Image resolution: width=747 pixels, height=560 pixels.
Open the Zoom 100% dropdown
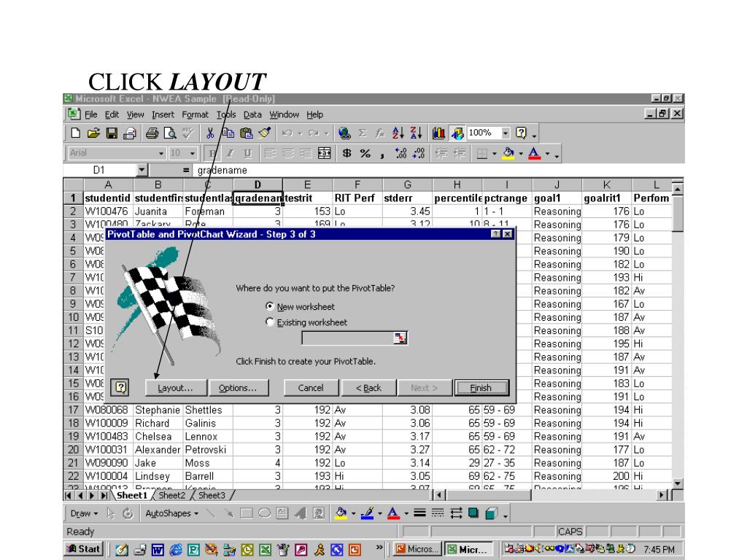tap(506, 133)
